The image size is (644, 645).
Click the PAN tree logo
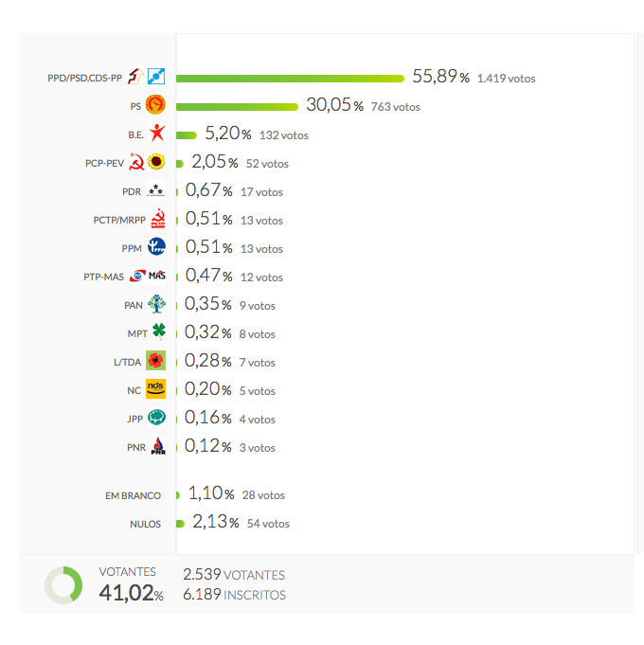[156, 304]
